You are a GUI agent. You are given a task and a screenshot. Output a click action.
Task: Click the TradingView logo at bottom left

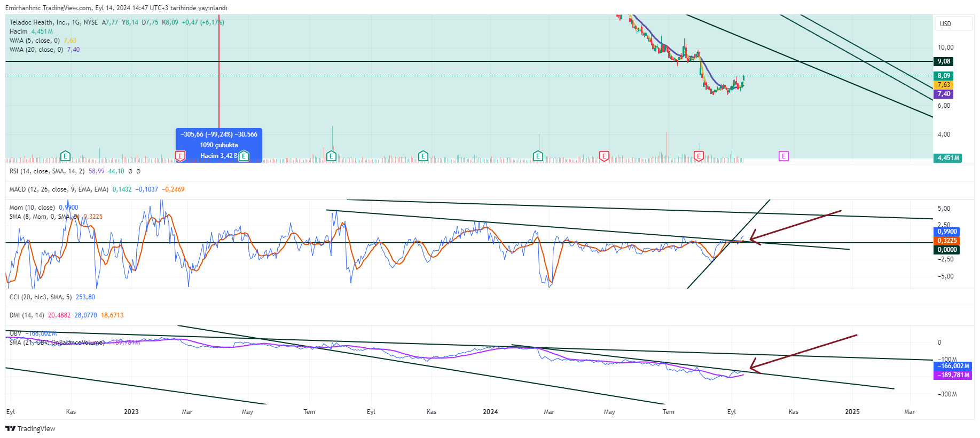click(30, 428)
